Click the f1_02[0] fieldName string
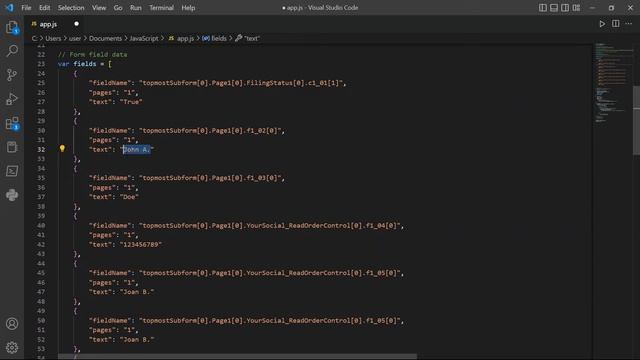Viewport: 640px width, 360px height. pos(211,131)
